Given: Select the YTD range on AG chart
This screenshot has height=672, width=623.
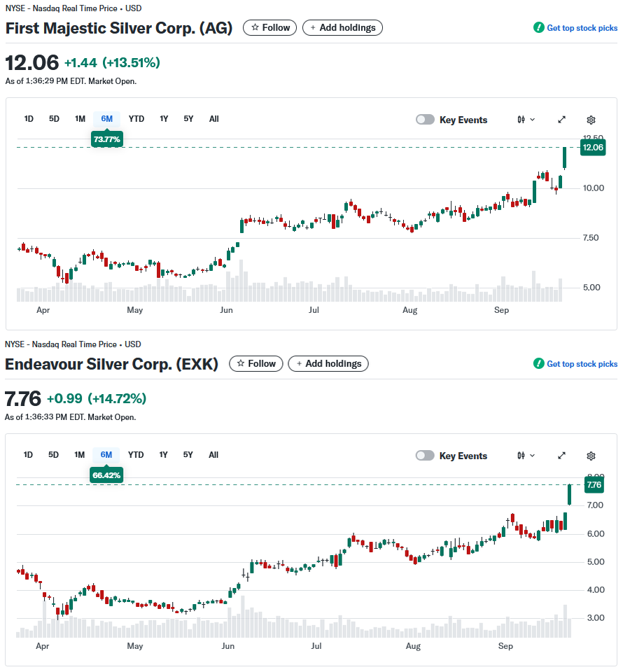Looking at the screenshot, I should coord(136,119).
